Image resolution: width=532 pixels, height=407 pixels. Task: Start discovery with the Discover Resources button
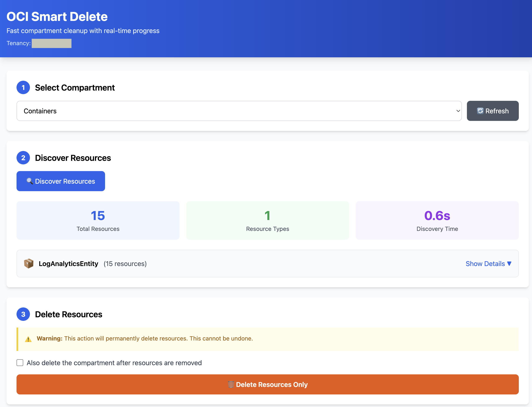point(61,181)
